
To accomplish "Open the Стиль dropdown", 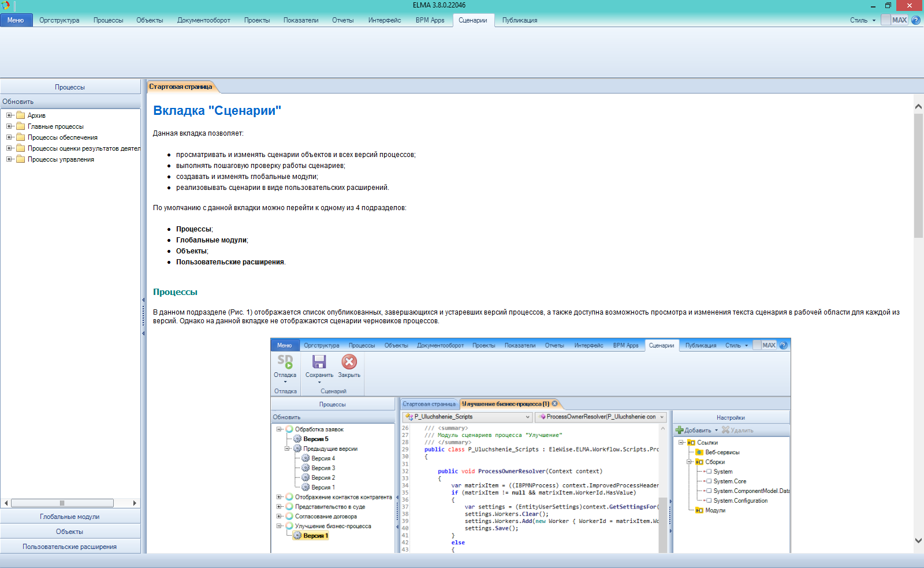I will coord(862,20).
